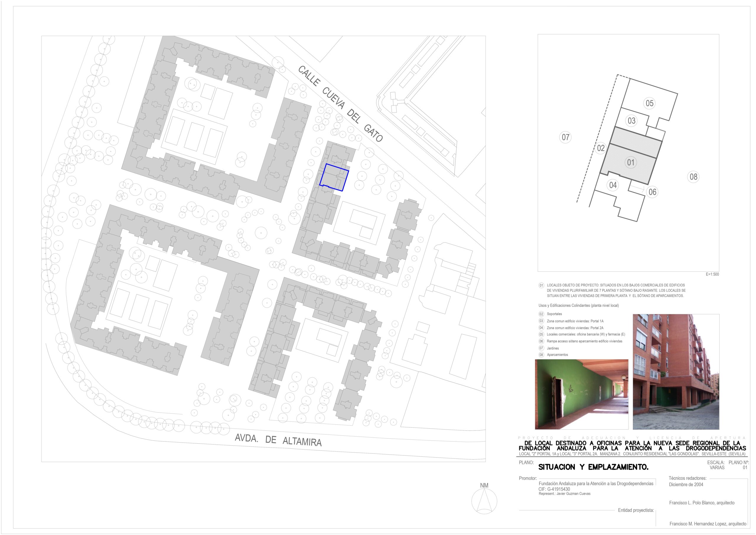Screen dimensions: 756x535
Task: Click the 'AVDA. DE ALTAMIRA' street label
Action: [278, 440]
